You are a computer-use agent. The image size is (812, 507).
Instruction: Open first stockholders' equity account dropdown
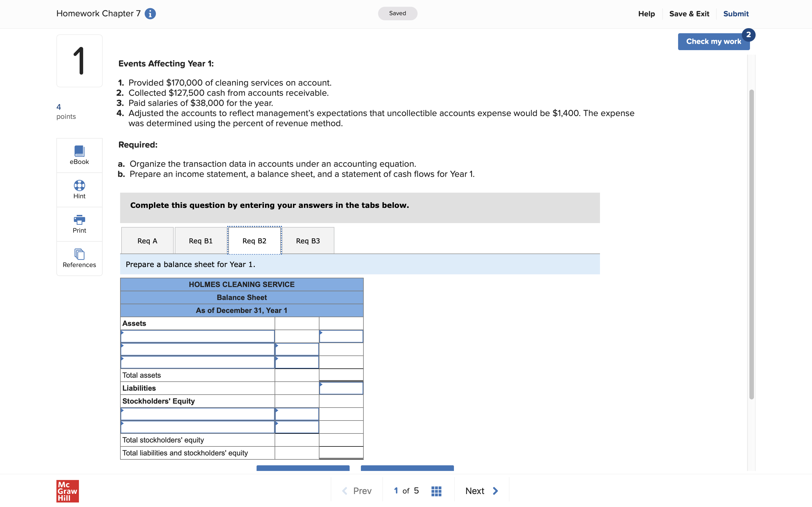(197, 414)
